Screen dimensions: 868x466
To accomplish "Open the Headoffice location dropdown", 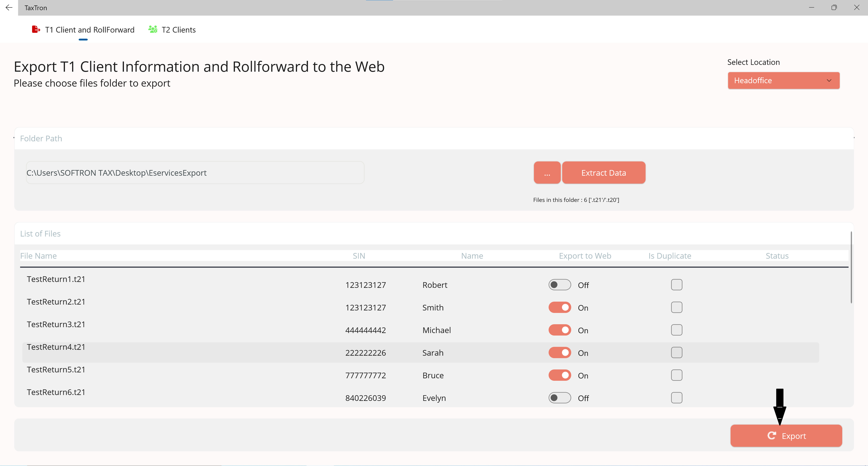I will coord(783,80).
